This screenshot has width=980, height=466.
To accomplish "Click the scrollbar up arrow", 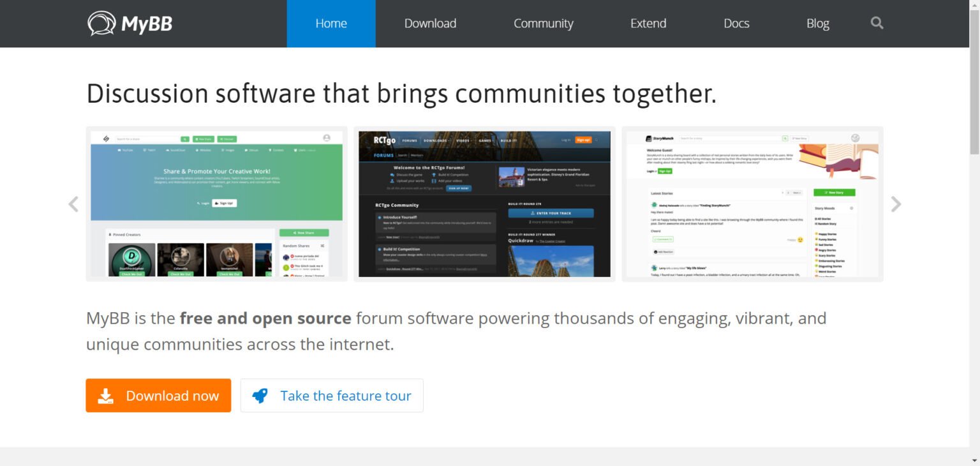I will [974, 5].
